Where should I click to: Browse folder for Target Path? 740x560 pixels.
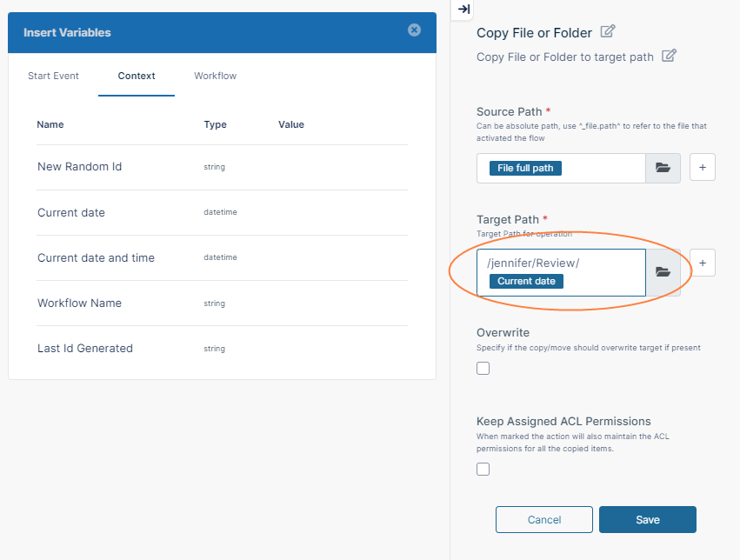(x=663, y=272)
